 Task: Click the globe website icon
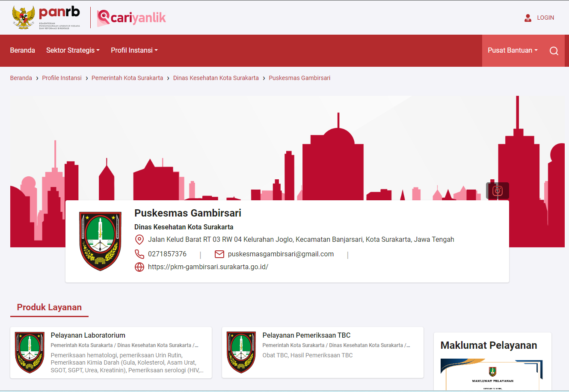[139, 267]
